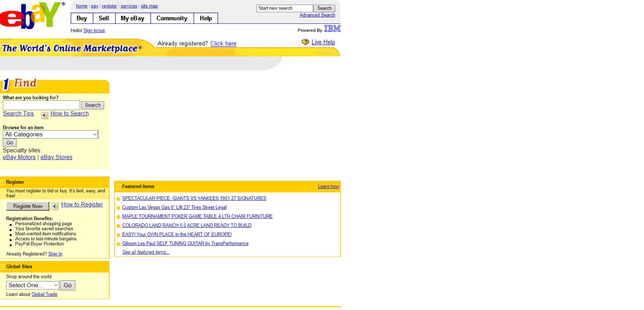The image size is (644, 310).
Task: Open the How to Register link
Action: pos(82,205)
